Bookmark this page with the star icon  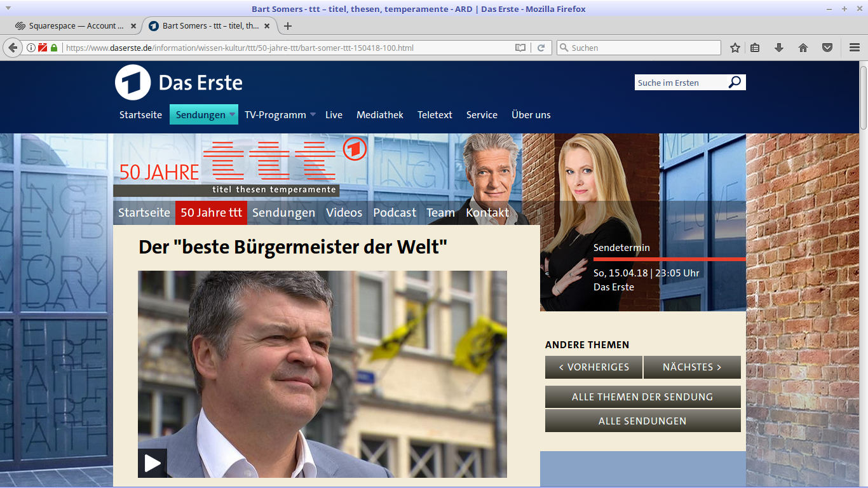735,48
